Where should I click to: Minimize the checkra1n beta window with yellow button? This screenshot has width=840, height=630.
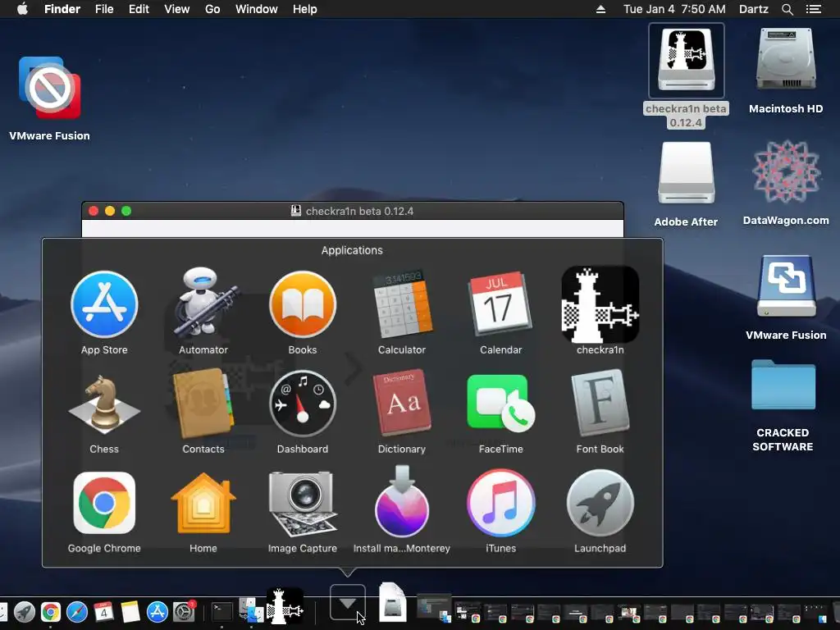coord(110,211)
